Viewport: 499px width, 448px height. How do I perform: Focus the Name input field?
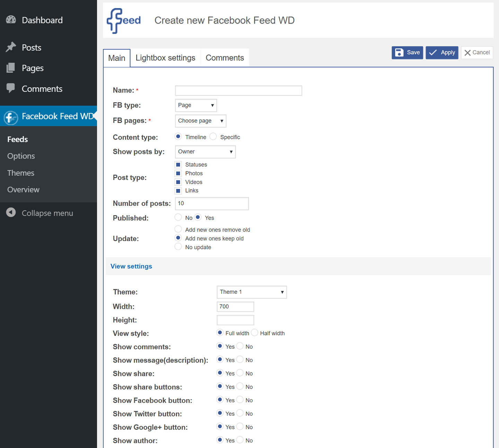238,90
